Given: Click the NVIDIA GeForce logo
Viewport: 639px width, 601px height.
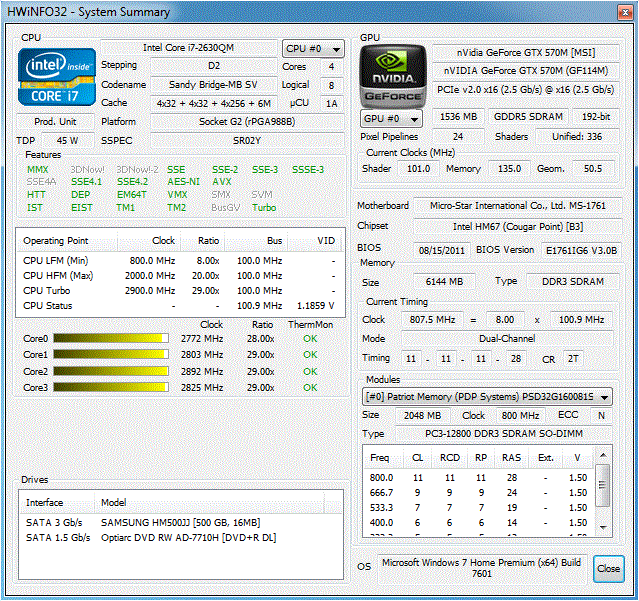Looking at the screenshot, I should [x=393, y=76].
